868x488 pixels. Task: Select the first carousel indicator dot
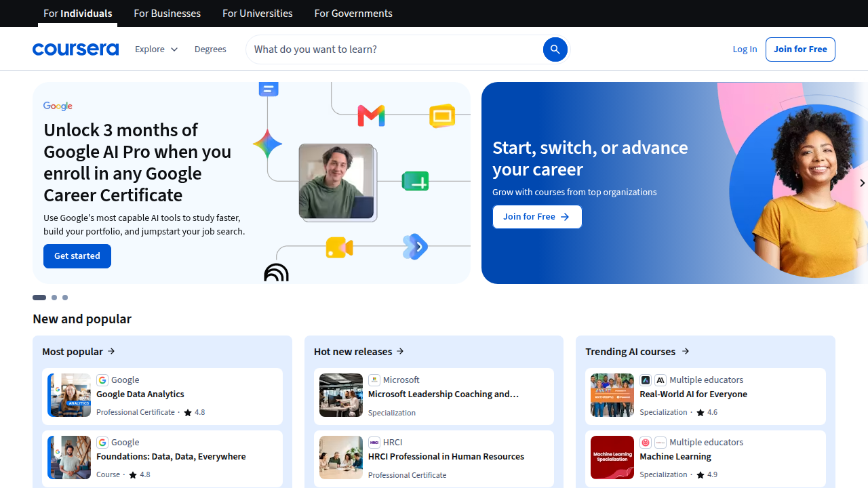[x=39, y=298]
